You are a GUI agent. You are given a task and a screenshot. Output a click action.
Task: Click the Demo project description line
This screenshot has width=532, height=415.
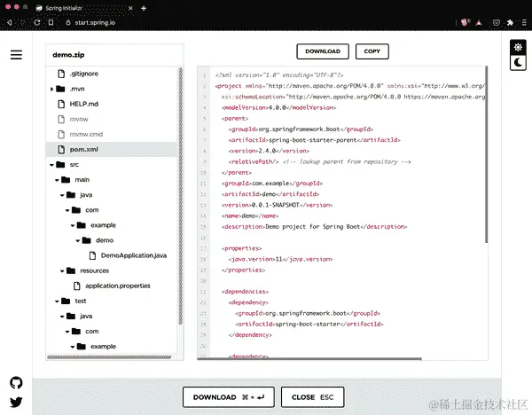coord(315,226)
